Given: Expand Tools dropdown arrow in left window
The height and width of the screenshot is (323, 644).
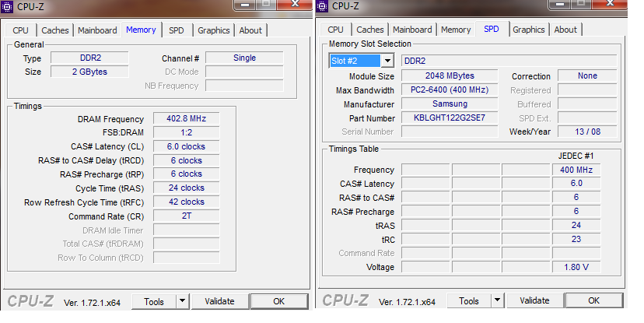Looking at the screenshot, I should tap(182, 302).
